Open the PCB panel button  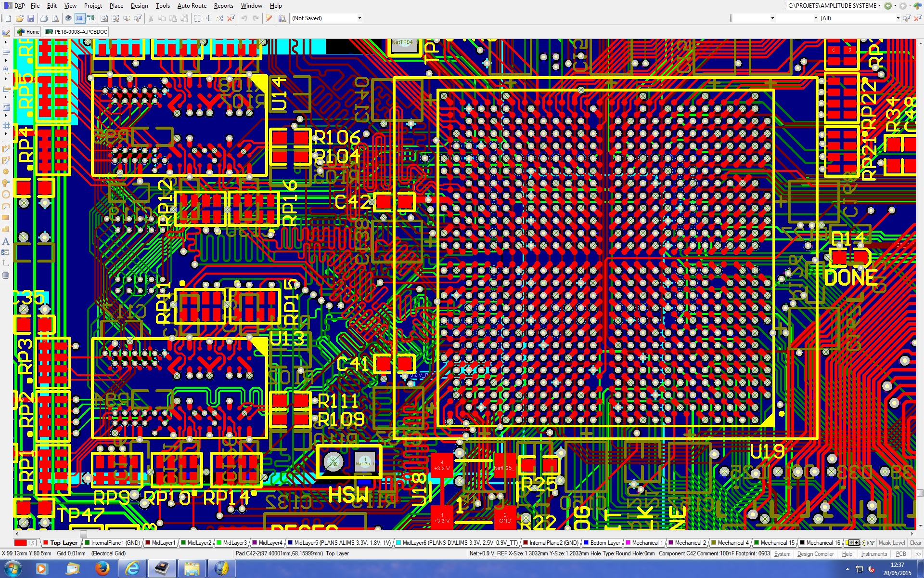(901, 554)
